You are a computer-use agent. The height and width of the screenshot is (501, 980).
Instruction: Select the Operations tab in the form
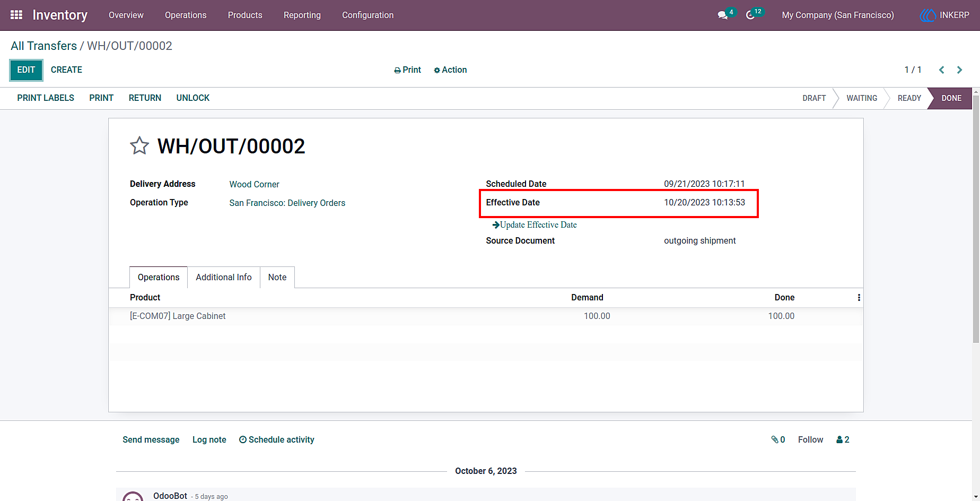(159, 278)
